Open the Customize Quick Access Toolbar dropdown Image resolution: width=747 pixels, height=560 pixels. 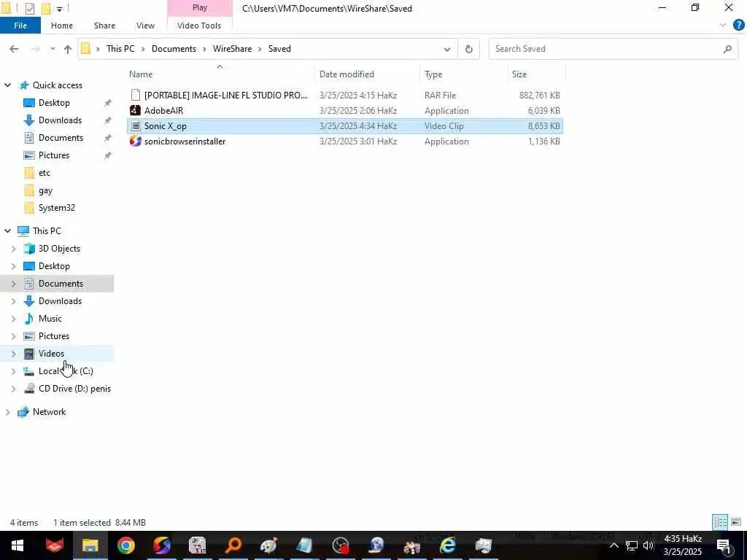pos(59,9)
